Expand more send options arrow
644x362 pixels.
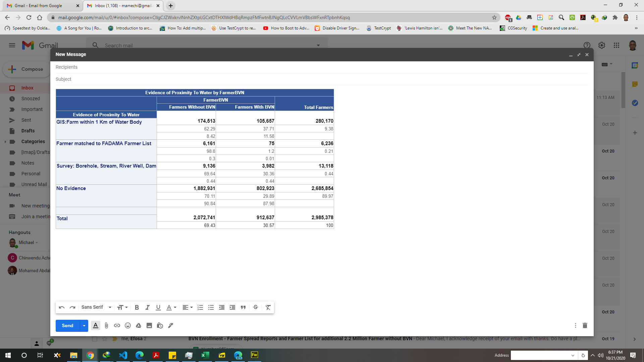(84, 325)
